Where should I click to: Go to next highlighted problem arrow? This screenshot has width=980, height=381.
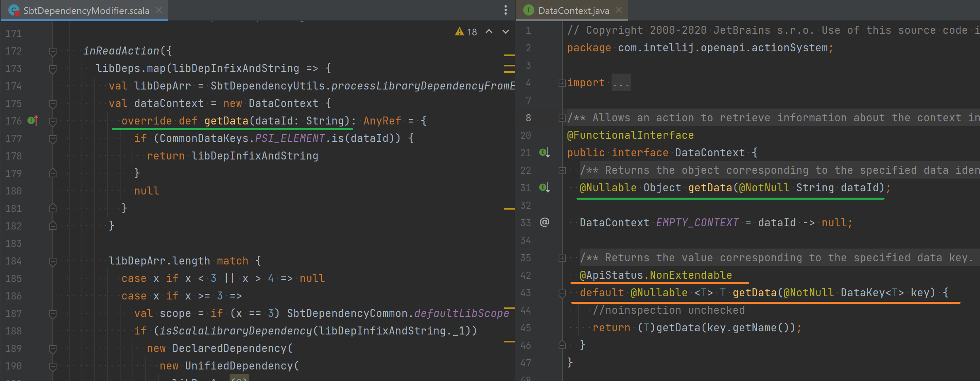click(506, 31)
